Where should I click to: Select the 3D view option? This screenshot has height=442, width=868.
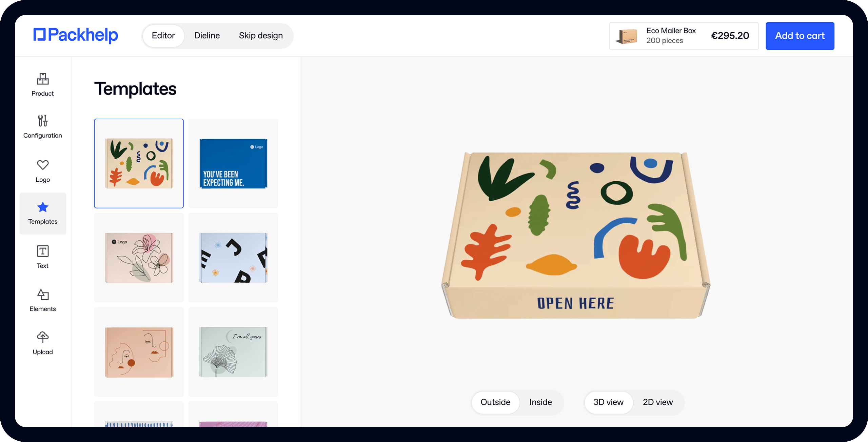(608, 402)
